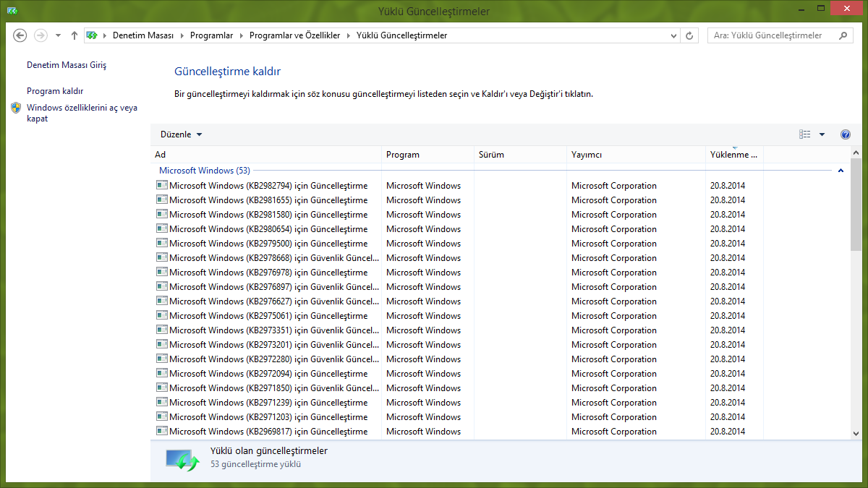
Task: Click the Back navigation arrow
Action: click(x=20, y=35)
